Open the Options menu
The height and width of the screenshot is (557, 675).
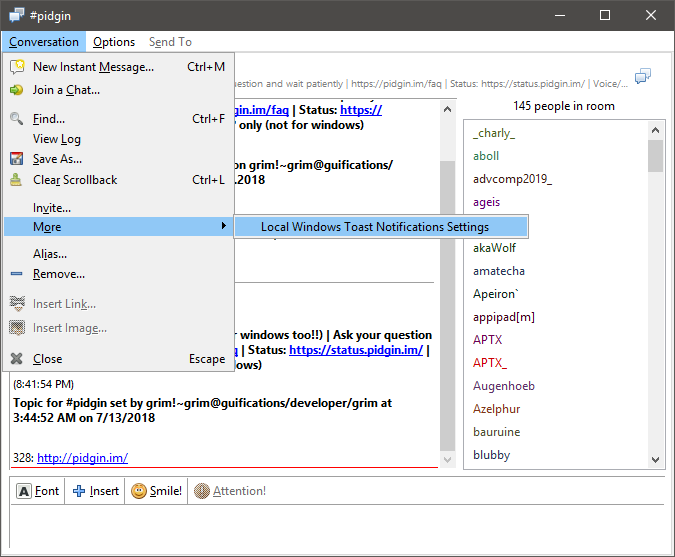click(x=114, y=42)
